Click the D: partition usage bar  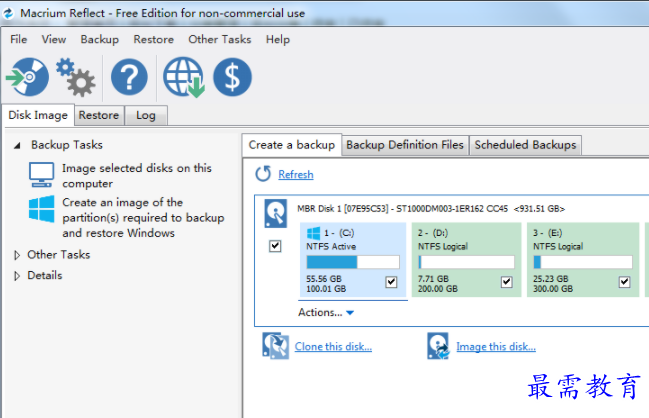[466, 262]
